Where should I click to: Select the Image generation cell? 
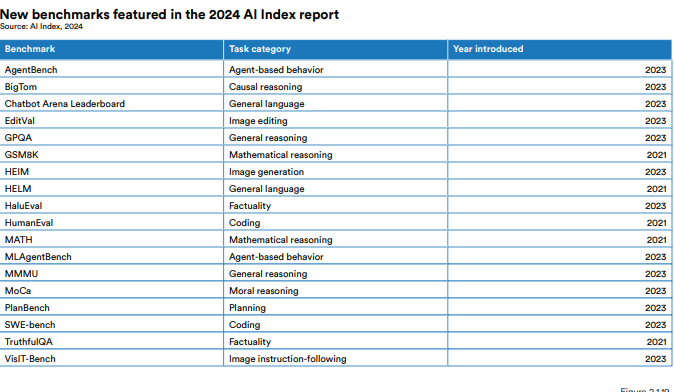(335, 172)
